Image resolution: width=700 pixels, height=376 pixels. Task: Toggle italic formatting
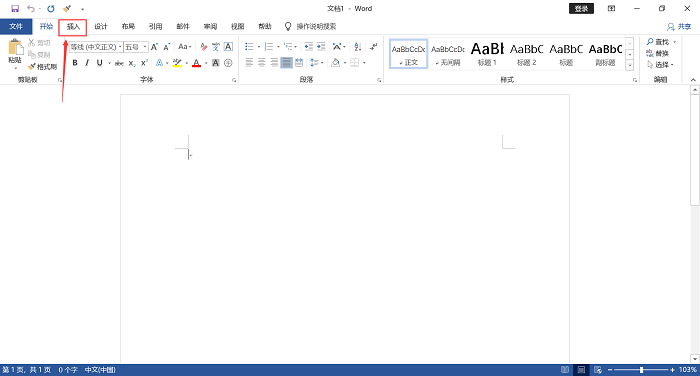(x=87, y=63)
